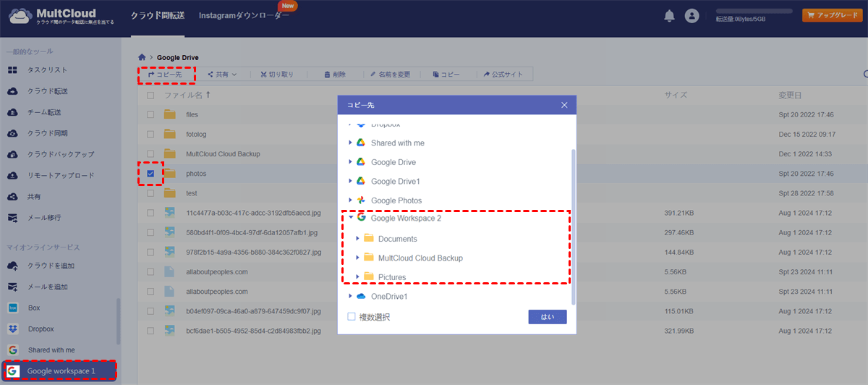Click the 削除 delete toolbar button
Image resolution: width=868 pixels, height=385 pixels.
tap(335, 74)
